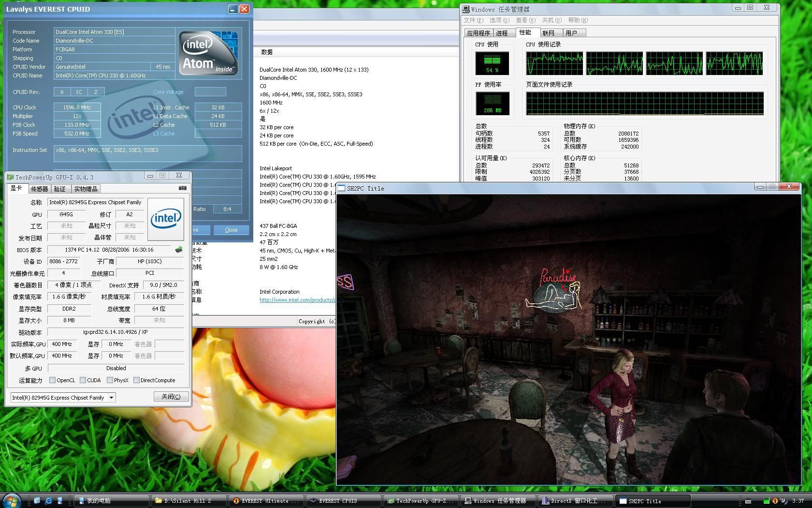Click the BIOS 版本 field in GPU-Z
The image size is (812, 508).
[109, 250]
